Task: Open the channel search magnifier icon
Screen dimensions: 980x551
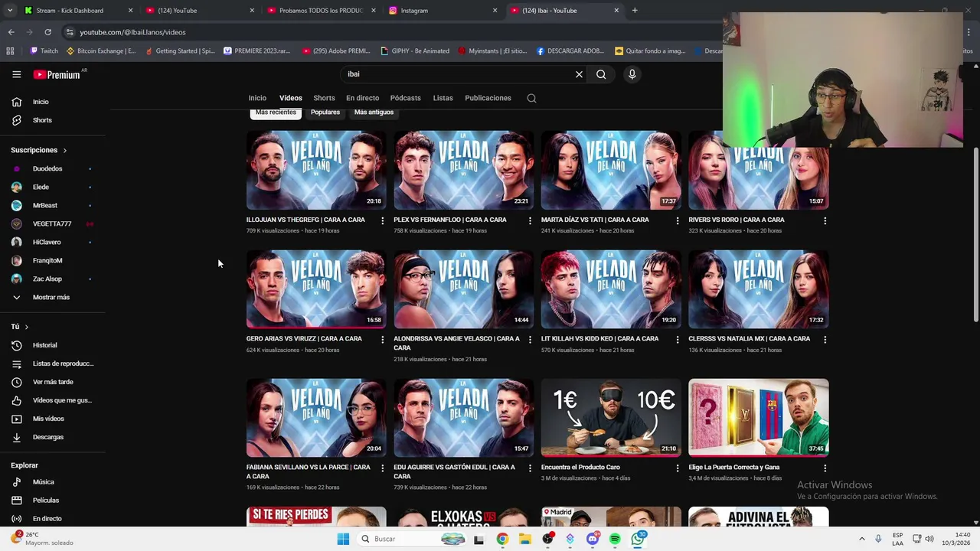Action: (531, 98)
